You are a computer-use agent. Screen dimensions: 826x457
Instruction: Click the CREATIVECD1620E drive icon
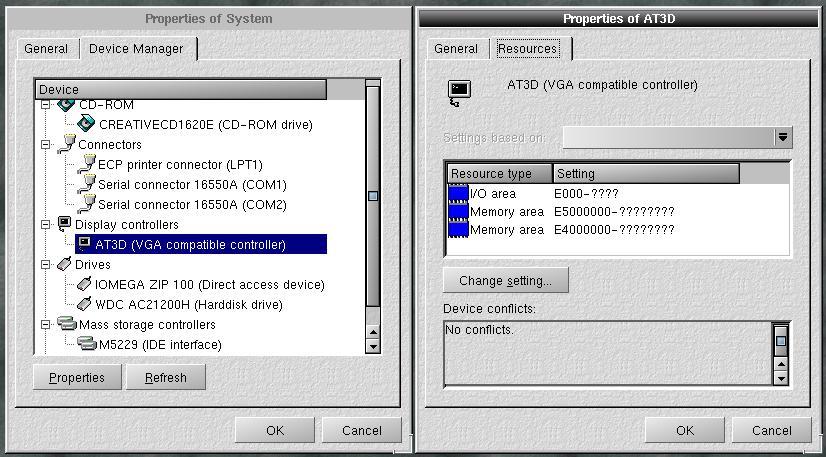(86, 124)
